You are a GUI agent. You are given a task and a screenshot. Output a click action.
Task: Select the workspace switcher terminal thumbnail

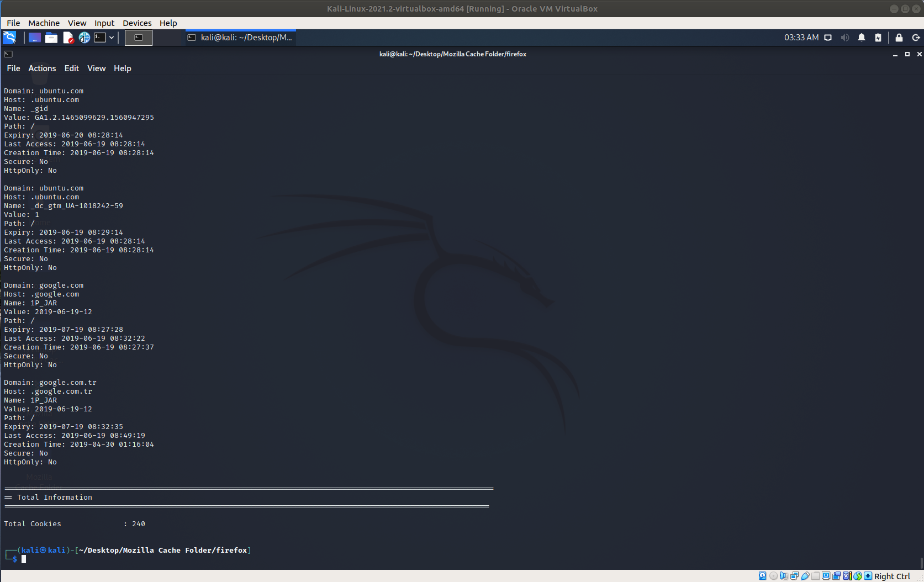pyautogui.click(x=139, y=38)
